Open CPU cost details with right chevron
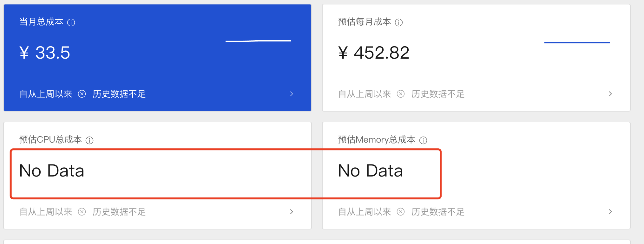Viewport: 644px width, 244px height. 292,212
